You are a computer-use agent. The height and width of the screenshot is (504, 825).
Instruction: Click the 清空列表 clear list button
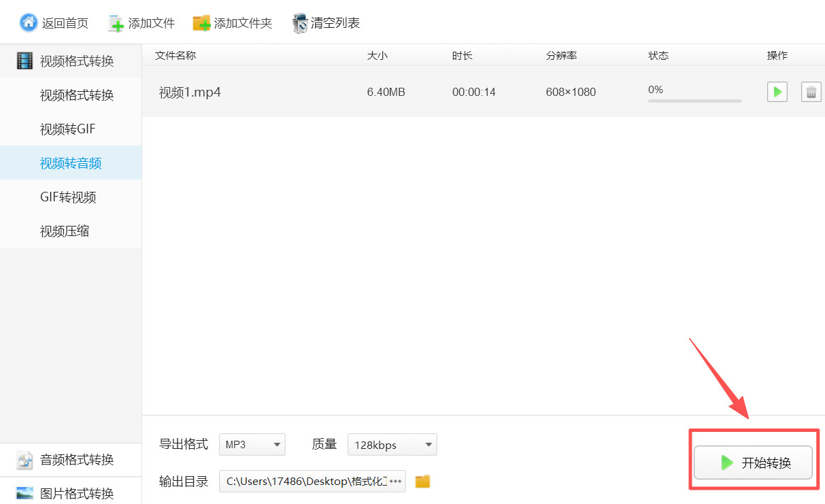point(326,23)
